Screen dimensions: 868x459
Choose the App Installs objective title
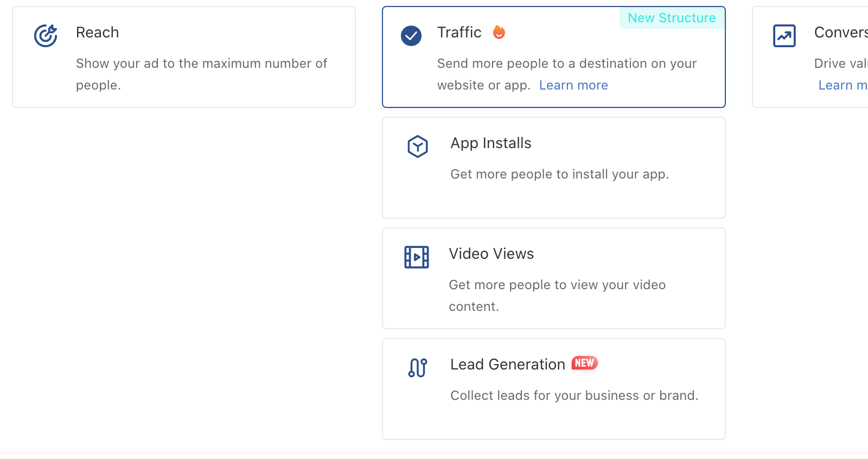(490, 143)
